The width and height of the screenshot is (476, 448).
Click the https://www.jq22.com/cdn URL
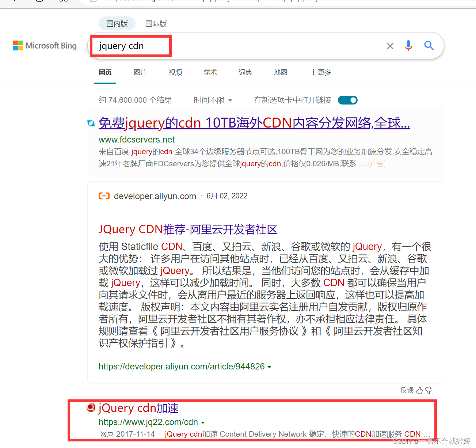148,422
